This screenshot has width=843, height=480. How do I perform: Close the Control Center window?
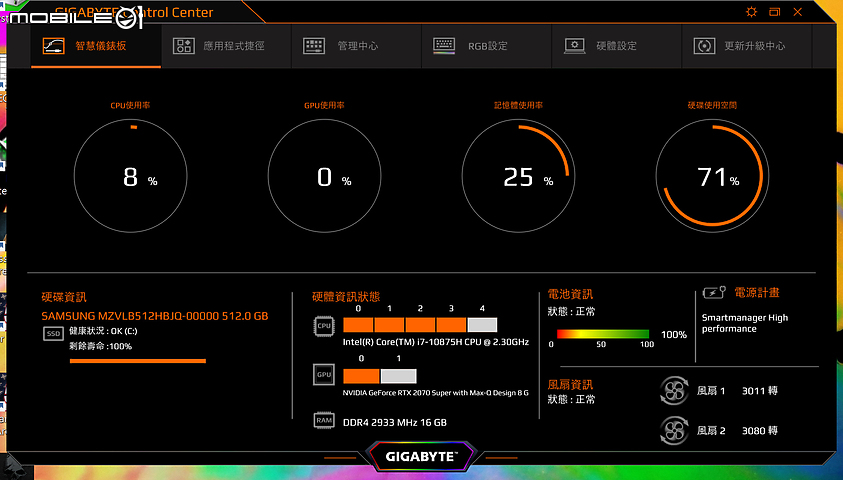pyautogui.click(x=798, y=12)
